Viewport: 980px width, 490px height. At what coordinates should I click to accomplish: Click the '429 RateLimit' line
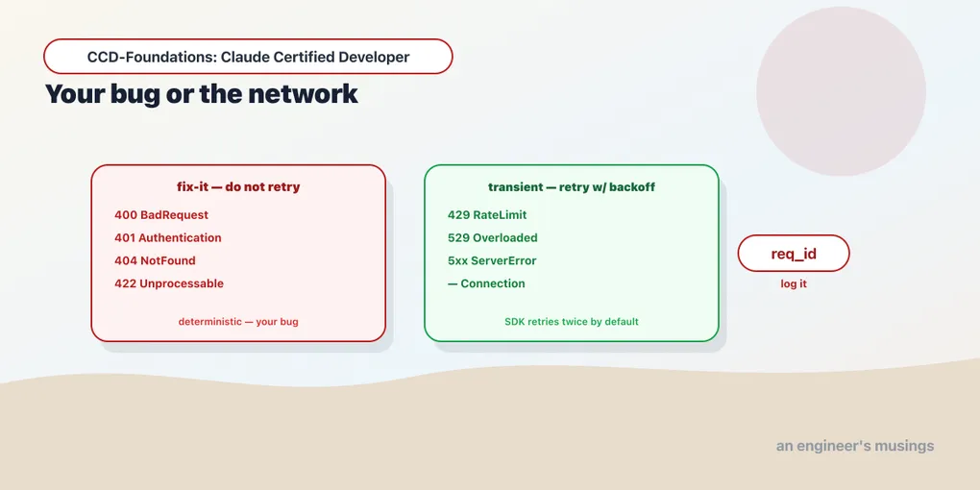coord(487,215)
